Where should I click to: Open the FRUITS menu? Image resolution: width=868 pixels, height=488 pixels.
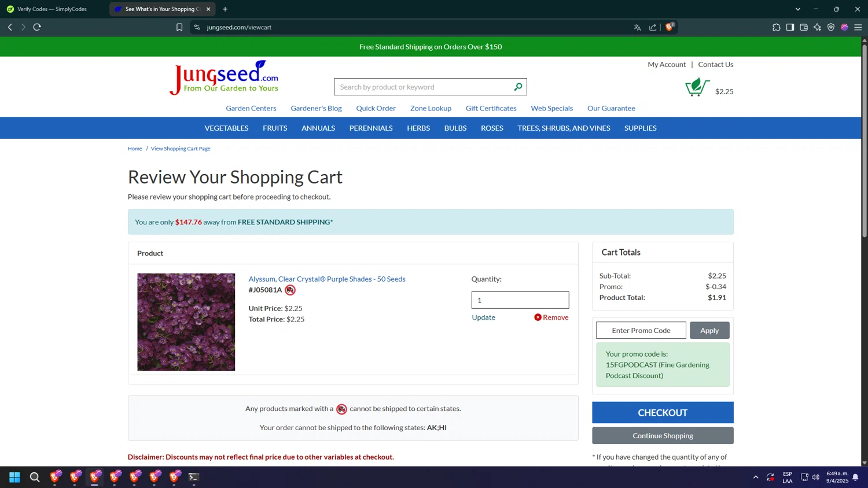coord(275,128)
